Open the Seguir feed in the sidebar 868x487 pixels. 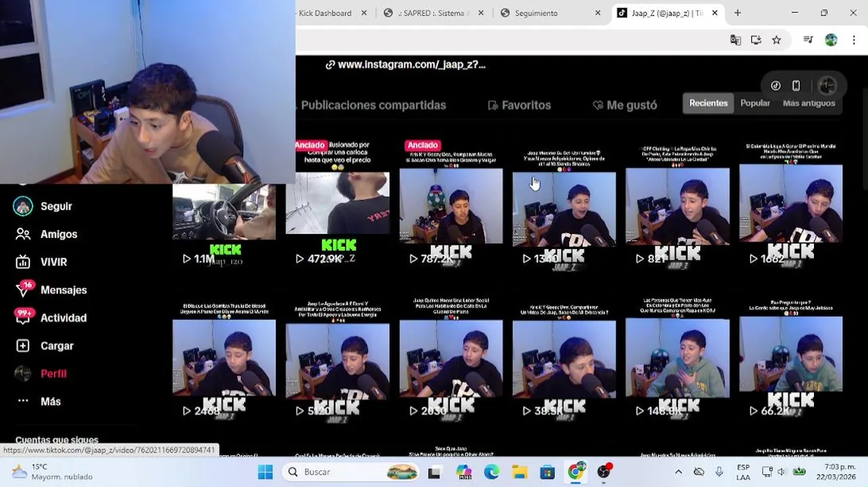tap(43, 206)
